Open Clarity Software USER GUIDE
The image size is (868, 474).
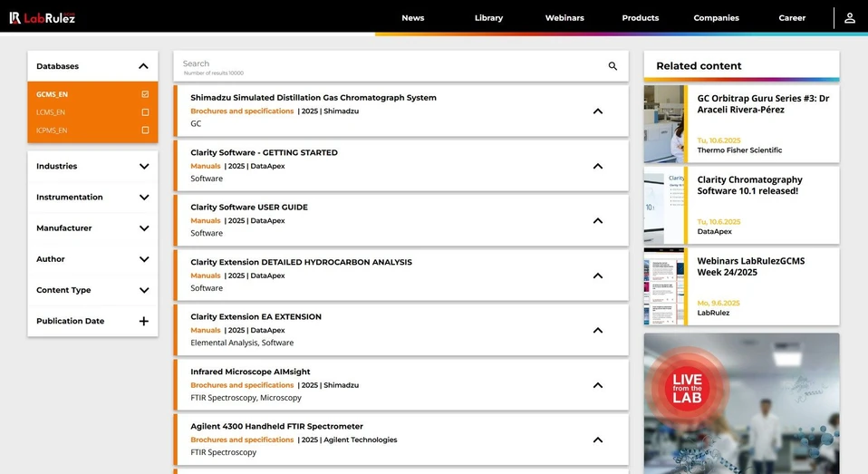(x=249, y=208)
